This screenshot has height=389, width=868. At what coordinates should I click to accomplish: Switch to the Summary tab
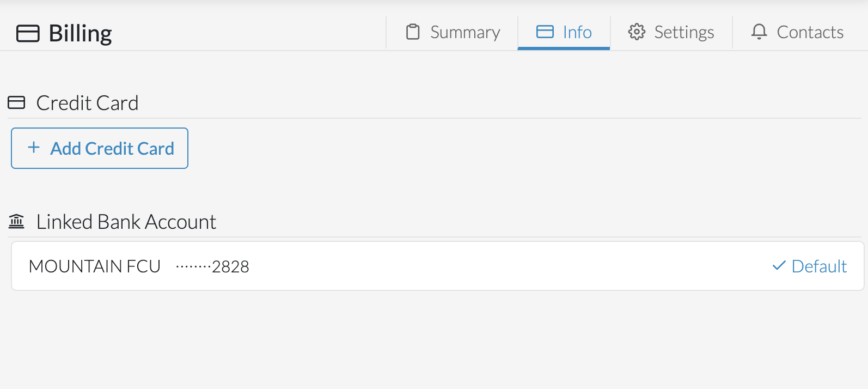tap(465, 32)
